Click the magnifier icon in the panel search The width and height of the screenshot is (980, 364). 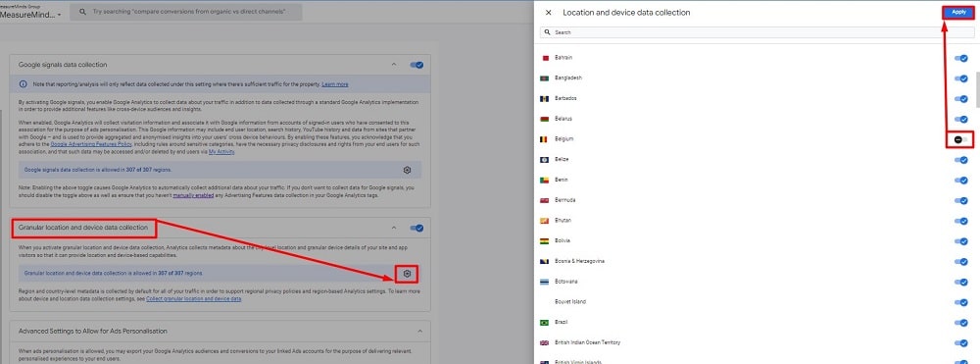(x=548, y=32)
